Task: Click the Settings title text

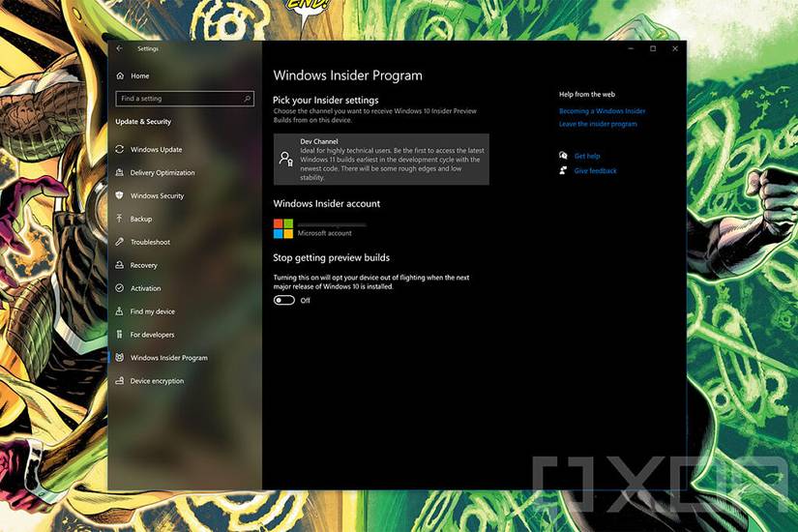Action: (x=148, y=49)
